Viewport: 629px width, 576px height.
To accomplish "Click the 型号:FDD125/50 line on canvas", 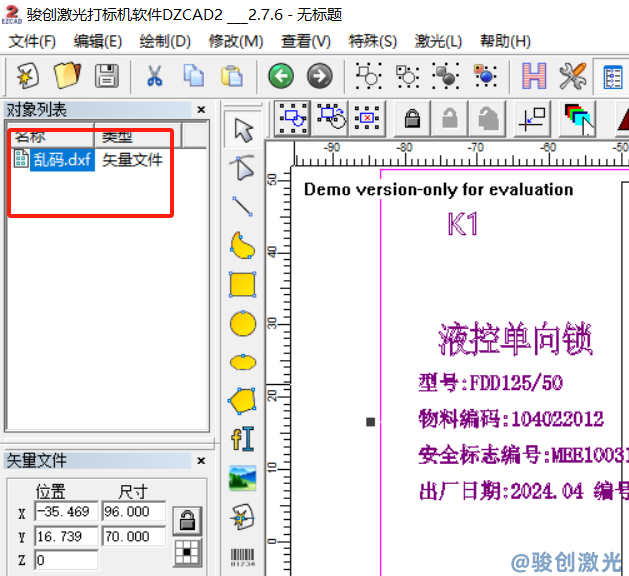I will point(491,383).
